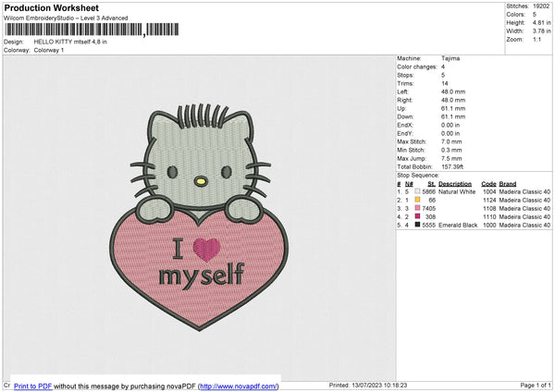This screenshot has width=555, height=392.
Task: Click 'Wilcom EmbroideryStudio – Level 3 Advanced' text
Action: [66, 18]
